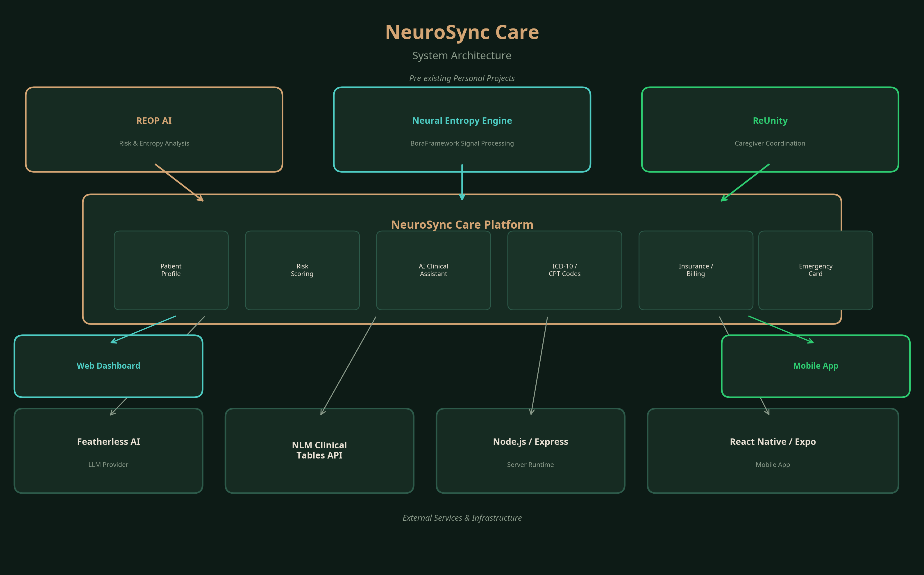
Task: Click the NeuroSync Care main title
Action: (462, 32)
